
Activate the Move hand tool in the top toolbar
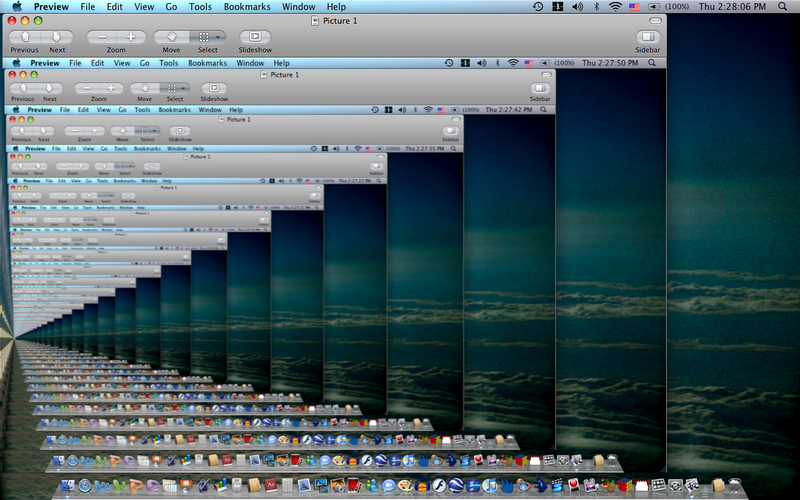171,36
